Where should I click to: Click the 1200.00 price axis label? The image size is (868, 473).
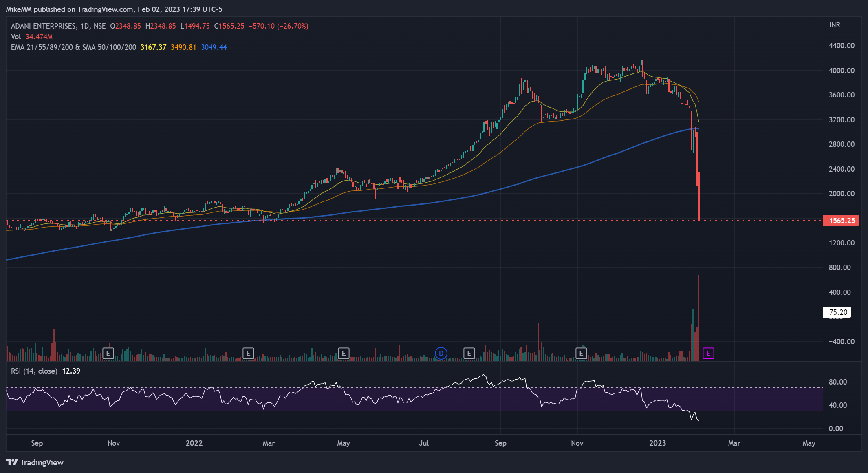[x=842, y=243]
